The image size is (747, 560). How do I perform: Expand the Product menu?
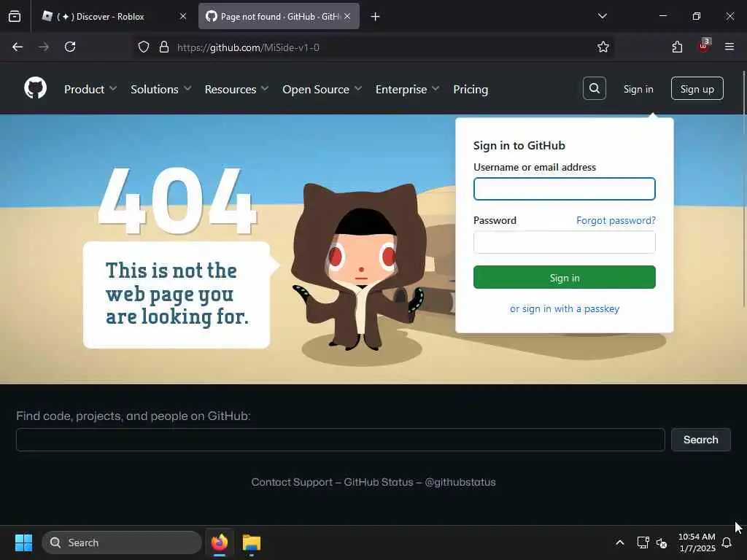coord(90,89)
